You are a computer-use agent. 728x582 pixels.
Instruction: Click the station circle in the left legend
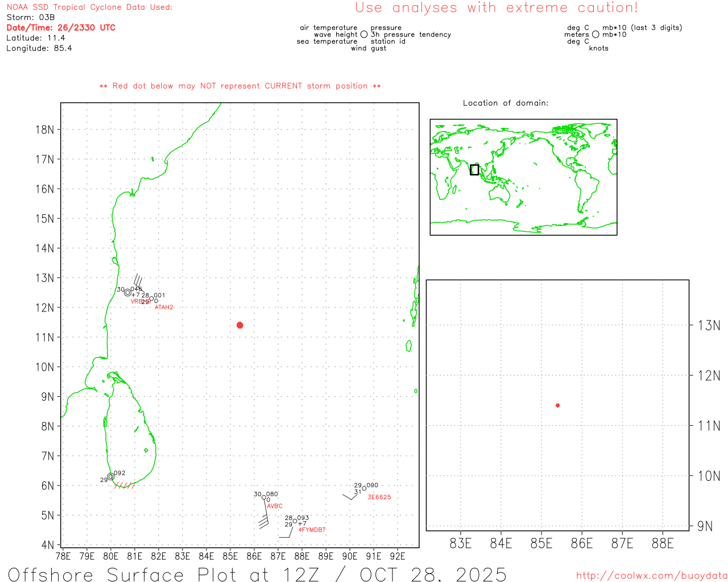364,34
